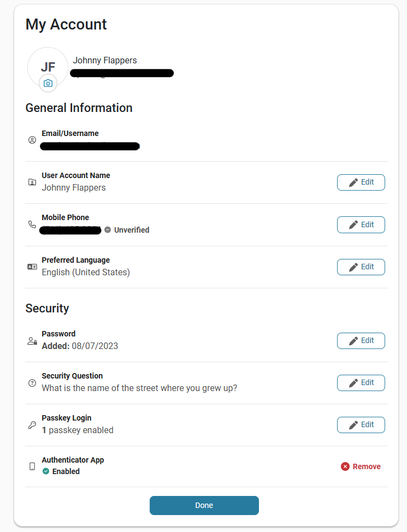Screen dimensions: 407x532
Task: Click the Passkey Login key icon
Action: coord(32,425)
